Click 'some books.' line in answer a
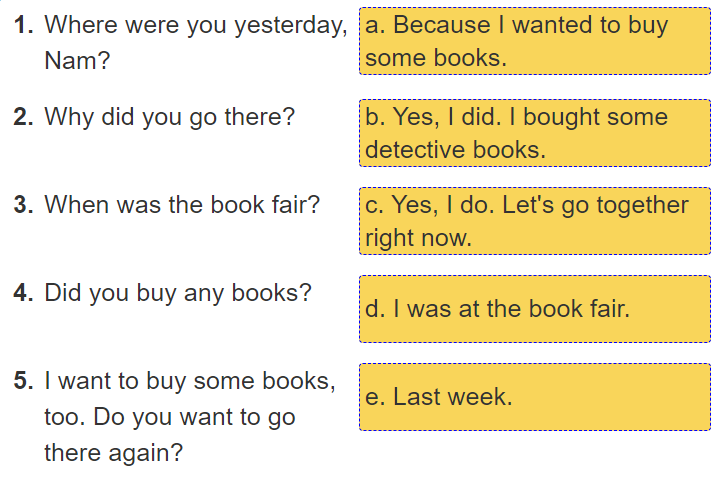 pyautogui.click(x=435, y=58)
